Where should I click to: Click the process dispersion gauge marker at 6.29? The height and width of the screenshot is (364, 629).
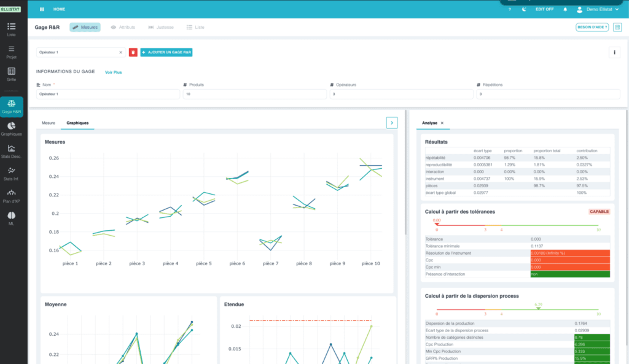538,307
